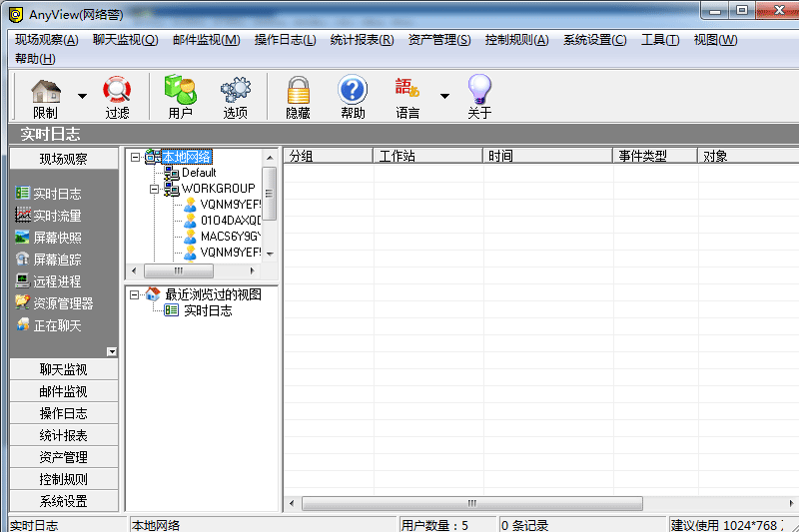The height and width of the screenshot is (532, 799).
Task: Click the 限制 house toolbar icon
Action: [46, 97]
